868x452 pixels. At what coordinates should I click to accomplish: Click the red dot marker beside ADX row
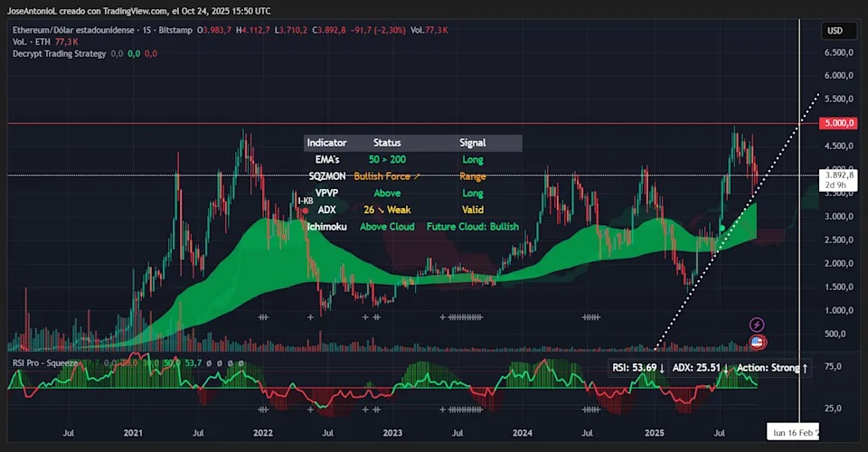click(x=305, y=211)
